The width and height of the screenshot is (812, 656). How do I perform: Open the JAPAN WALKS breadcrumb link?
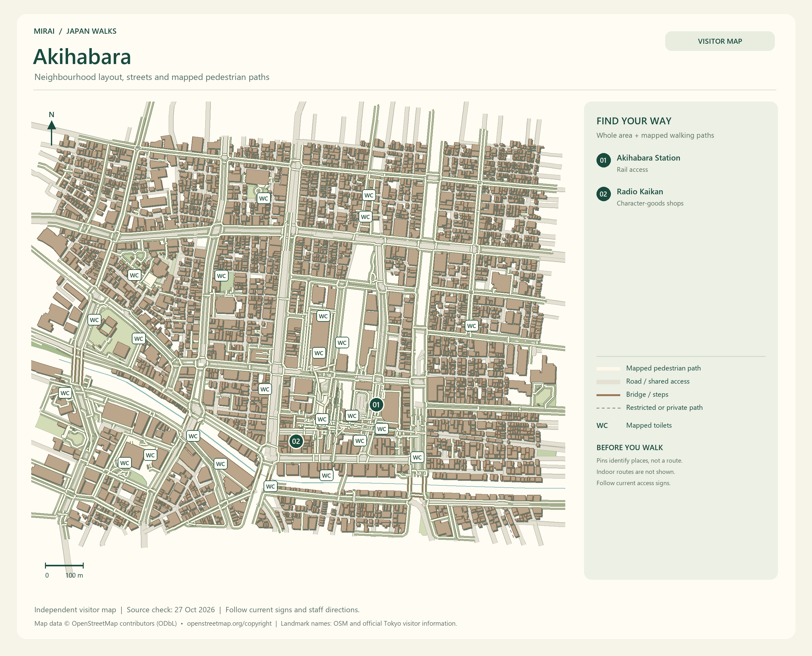pos(92,31)
